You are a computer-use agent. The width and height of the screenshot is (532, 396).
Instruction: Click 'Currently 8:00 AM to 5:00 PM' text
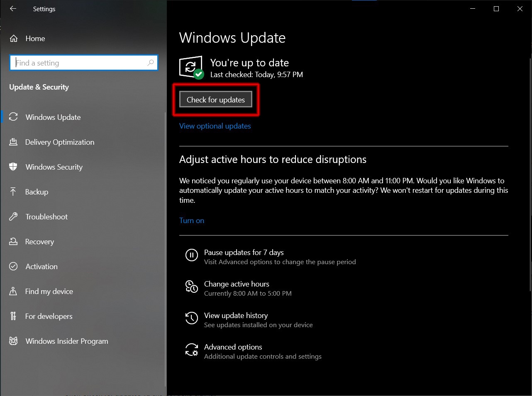click(248, 294)
